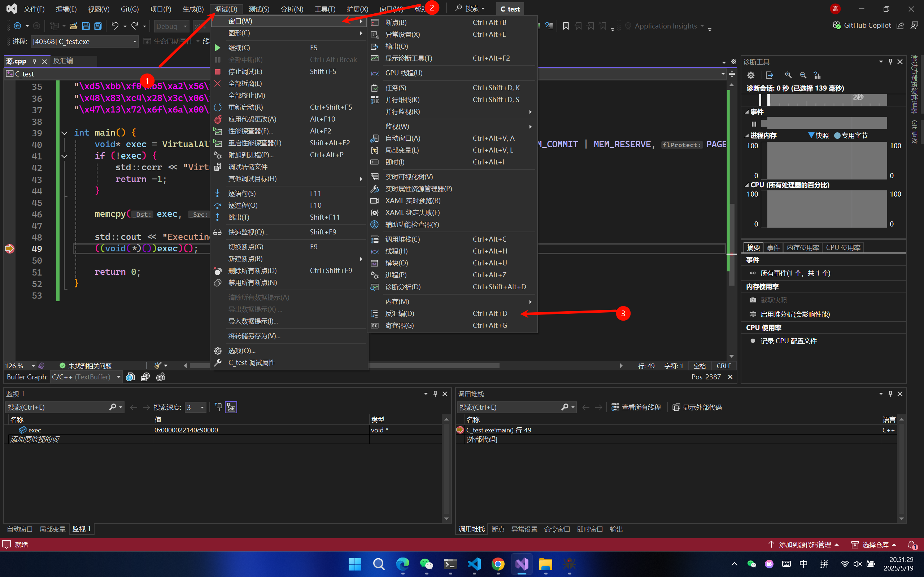Click Restart (重新启动) debugging icon

(x=218, y=107)
